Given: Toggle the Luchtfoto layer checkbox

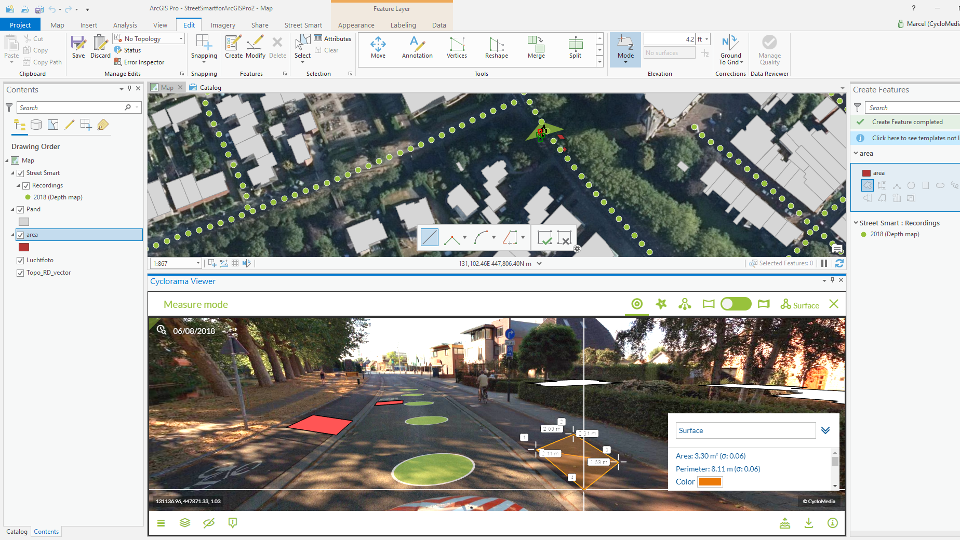Looking at the screenshot, I should tap(20, 260).
